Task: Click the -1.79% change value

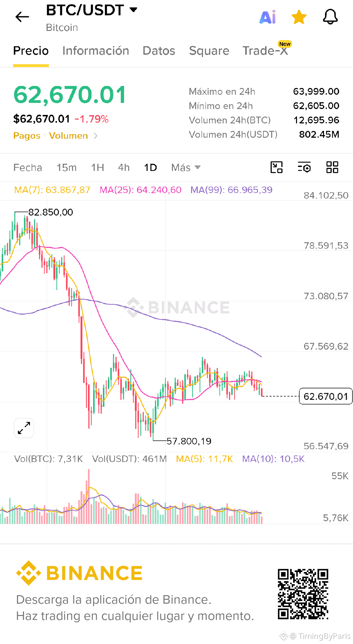Action: pos(92,119)
